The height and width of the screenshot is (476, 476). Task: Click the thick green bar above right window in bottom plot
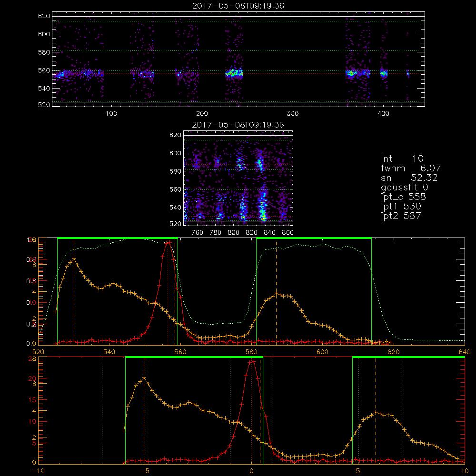pyautogui.click(x=408, y=357)
